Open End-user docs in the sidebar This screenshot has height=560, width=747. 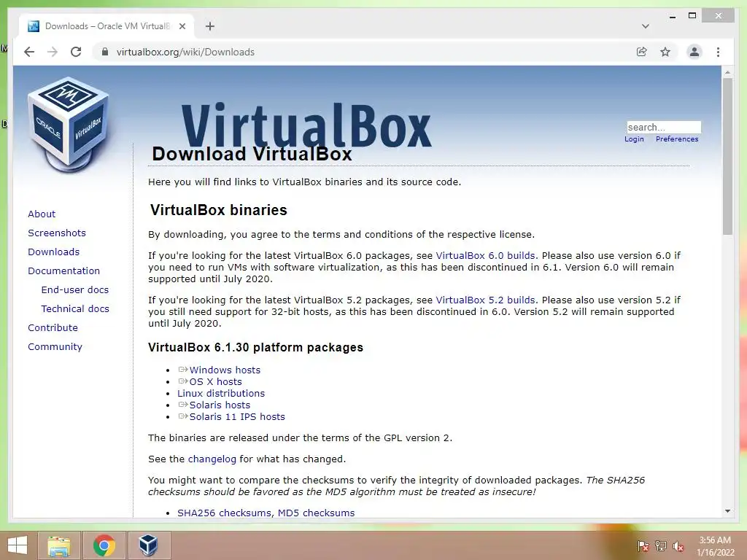click(x=75, y=290)
